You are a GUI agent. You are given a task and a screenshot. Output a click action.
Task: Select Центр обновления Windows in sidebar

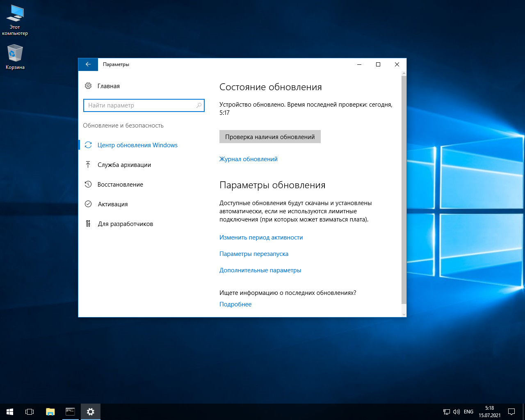point(137,145)
